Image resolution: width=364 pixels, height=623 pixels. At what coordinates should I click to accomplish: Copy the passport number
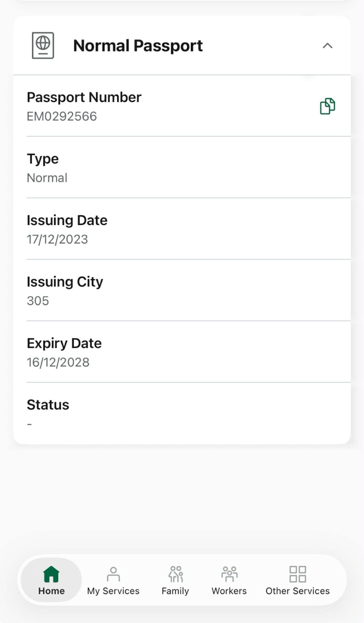tap(327, 106)
